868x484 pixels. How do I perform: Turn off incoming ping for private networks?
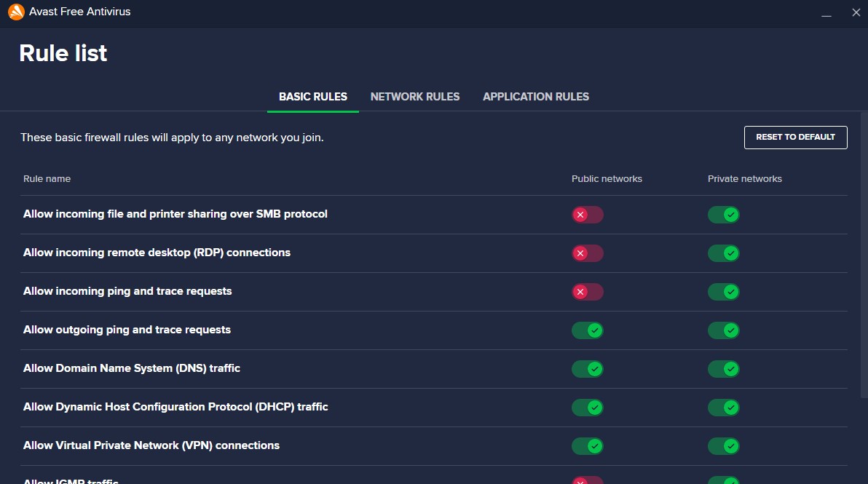(724, 292)
